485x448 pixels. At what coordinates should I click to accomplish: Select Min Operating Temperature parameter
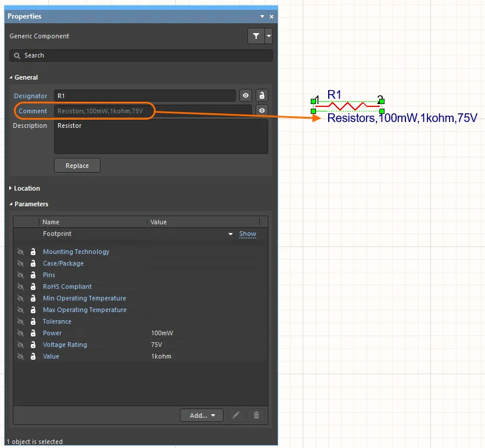tap(84, 298)
